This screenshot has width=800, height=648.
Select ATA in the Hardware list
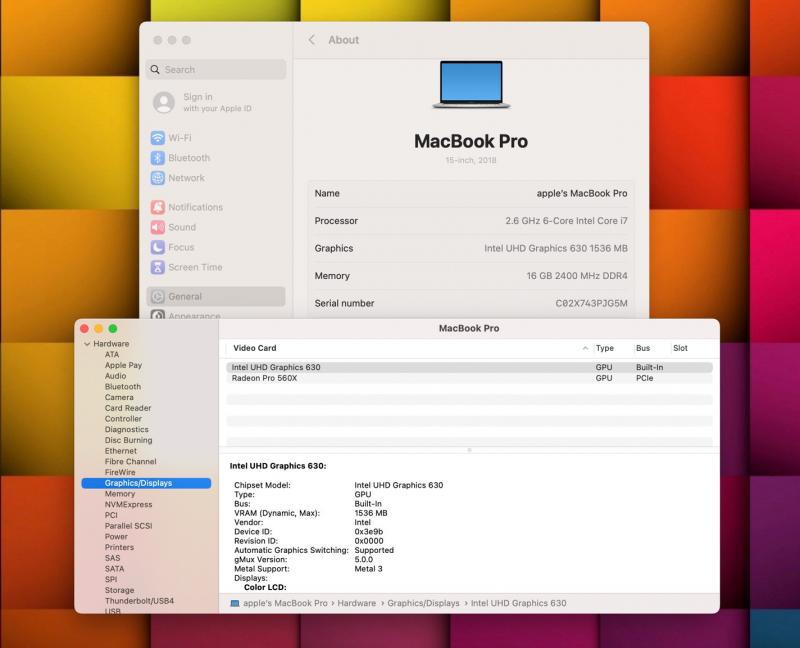(112, 355)
